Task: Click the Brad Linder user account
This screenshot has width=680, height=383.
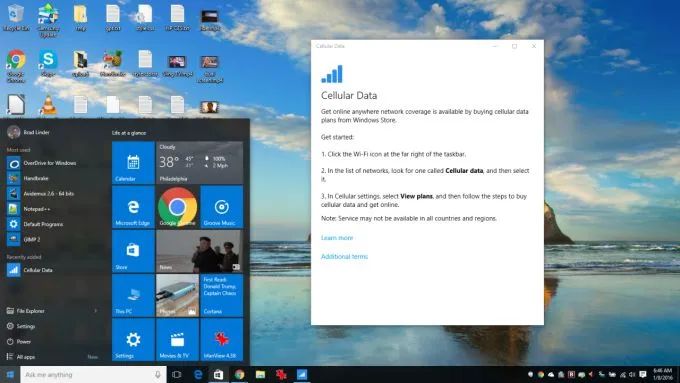Action: tap(29, 132)
